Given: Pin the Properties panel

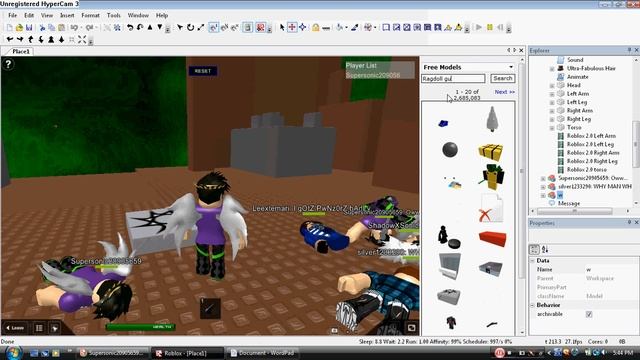Looking at the screenshot, I should (629, 222).
